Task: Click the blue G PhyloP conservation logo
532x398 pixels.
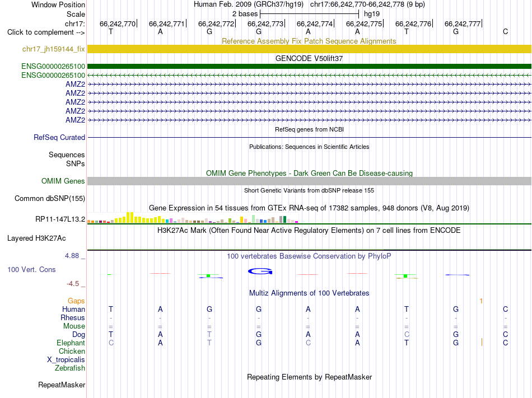Action: pos(260,271)
